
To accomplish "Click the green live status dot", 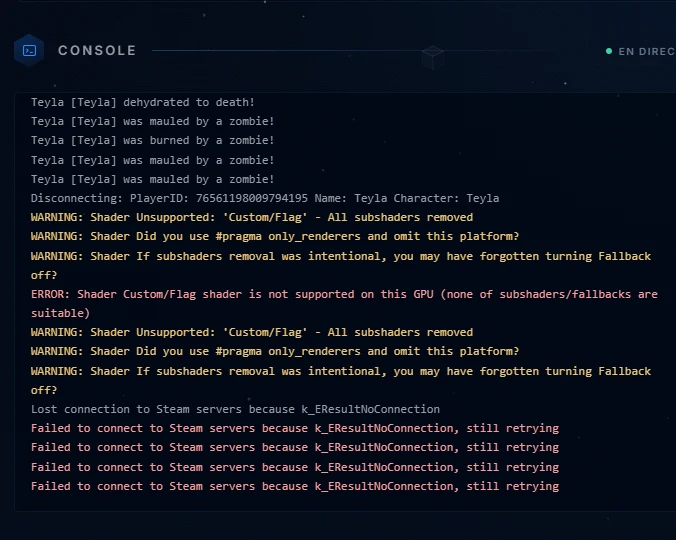I will [x=609, y=51].
